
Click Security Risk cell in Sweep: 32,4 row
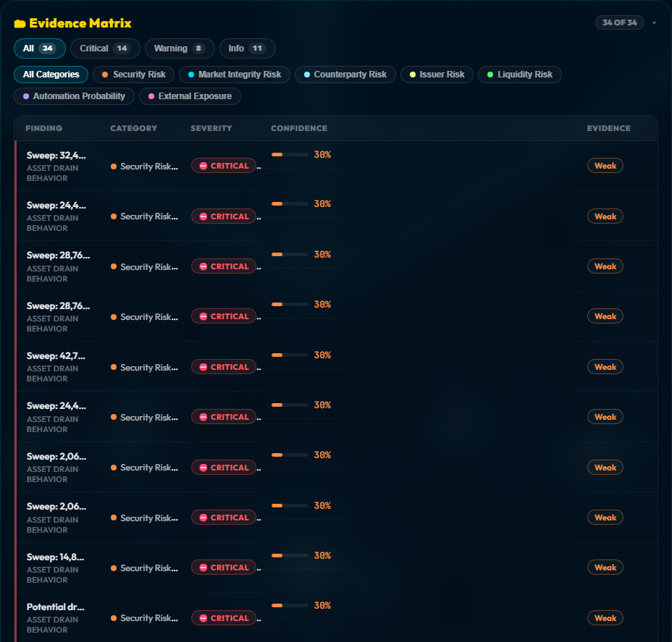(x=144, y=166)
